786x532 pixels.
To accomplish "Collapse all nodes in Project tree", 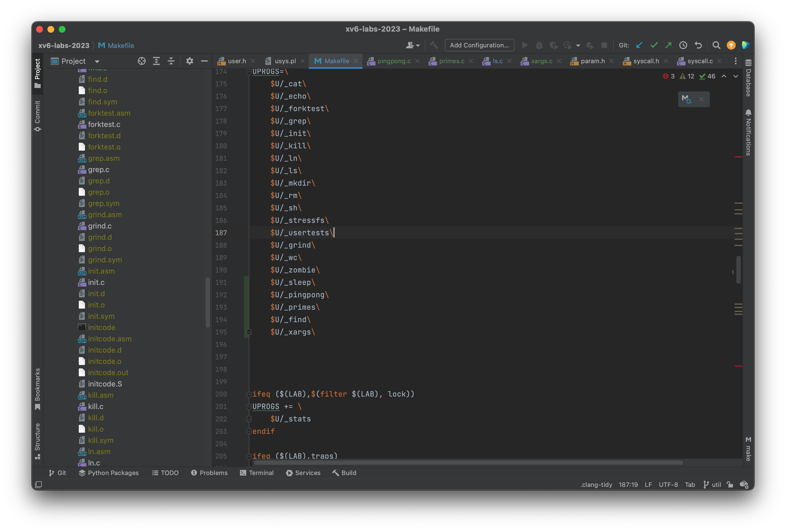I will pyautogui.click(x=171, y=61).
